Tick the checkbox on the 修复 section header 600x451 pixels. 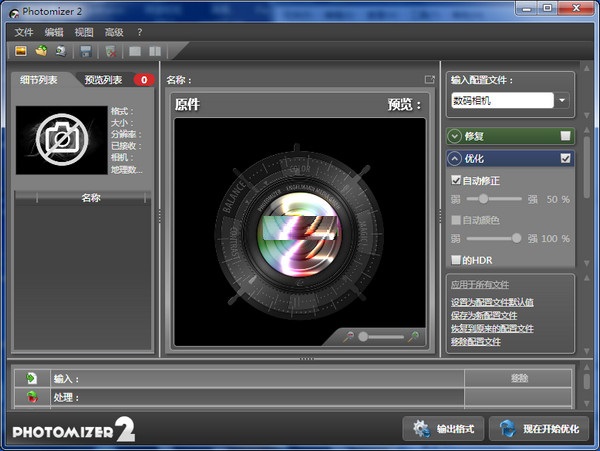coord(566,136)
